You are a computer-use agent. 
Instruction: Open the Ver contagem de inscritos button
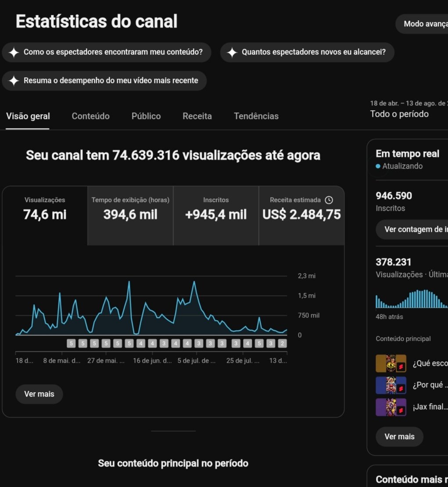(x=412, y=230)
